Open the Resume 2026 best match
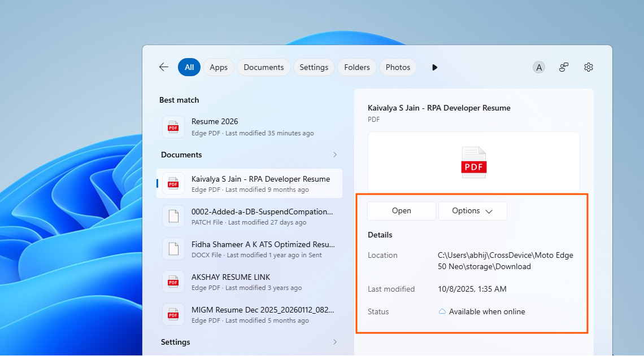Image resolution: width=644 pixels, height=356 pixels. click(249, 127)
